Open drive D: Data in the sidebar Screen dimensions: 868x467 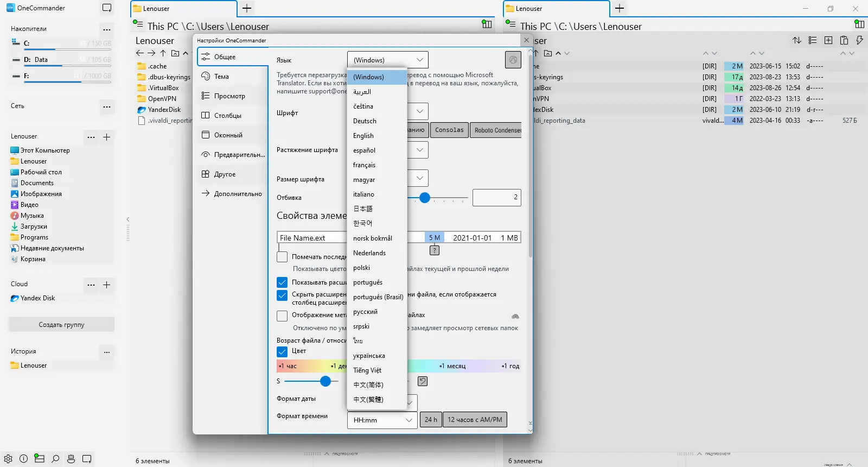[x=61, y=60]
